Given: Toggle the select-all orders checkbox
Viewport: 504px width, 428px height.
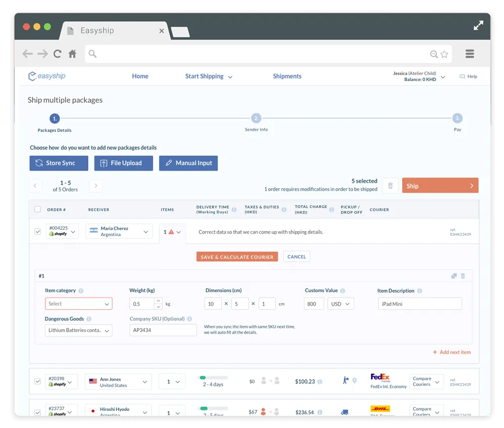Looking at the screenshot, I should point(38,209).
